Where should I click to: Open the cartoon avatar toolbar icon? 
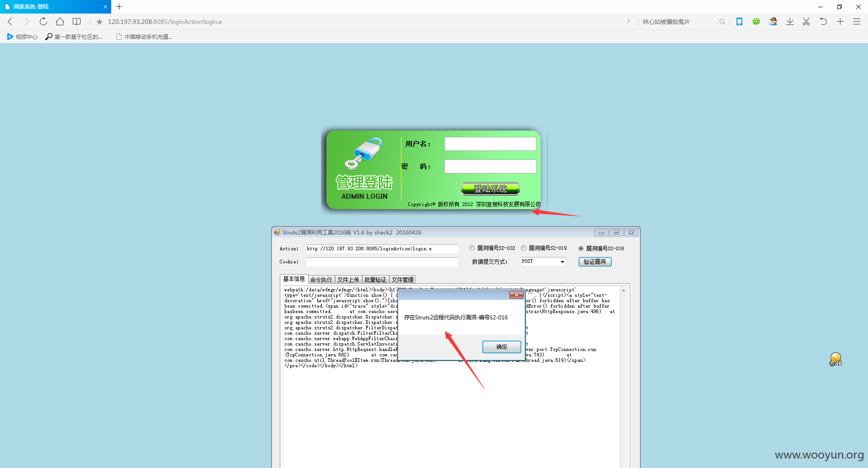tap(773, 22)
